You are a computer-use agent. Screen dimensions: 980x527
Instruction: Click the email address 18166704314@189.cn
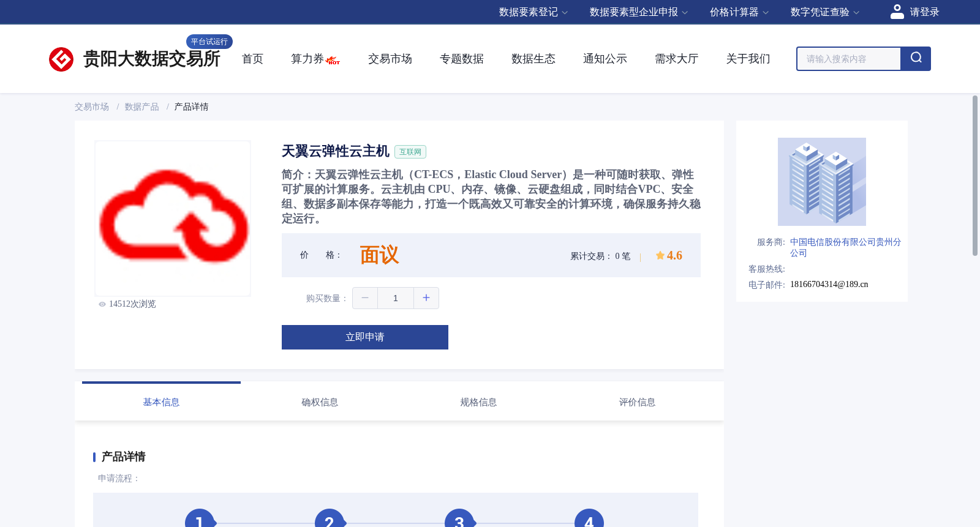[x=829, y=285]
